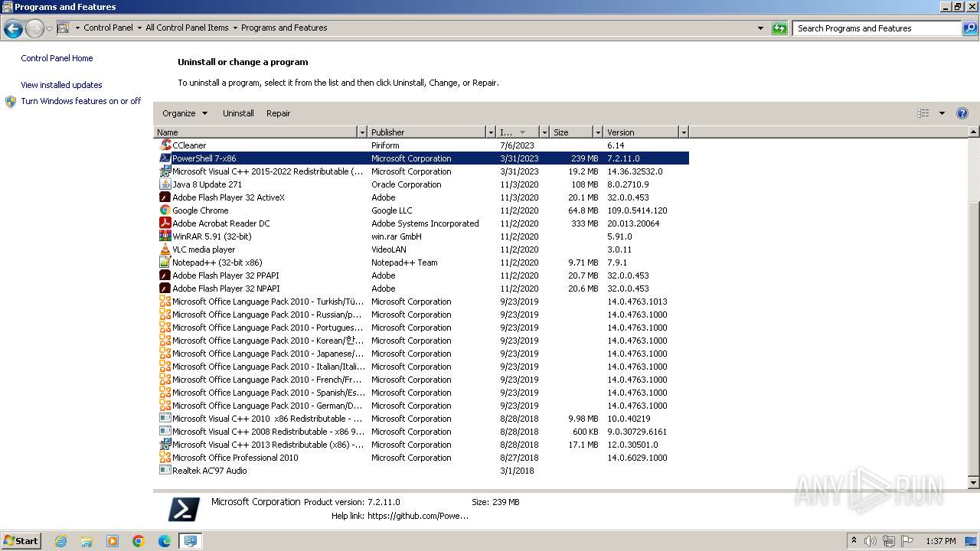
Task: Click the WinRAR 5.91 icon
Action: (165, 236)
